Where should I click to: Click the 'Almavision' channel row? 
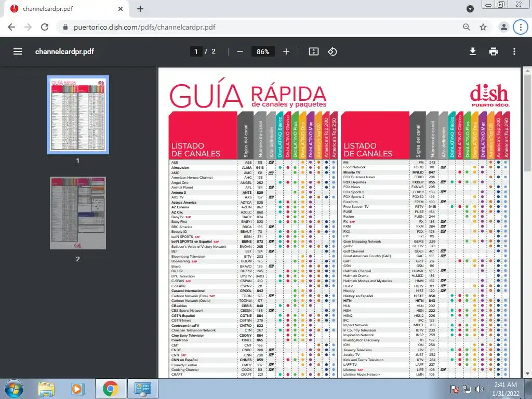pos(253,168)
